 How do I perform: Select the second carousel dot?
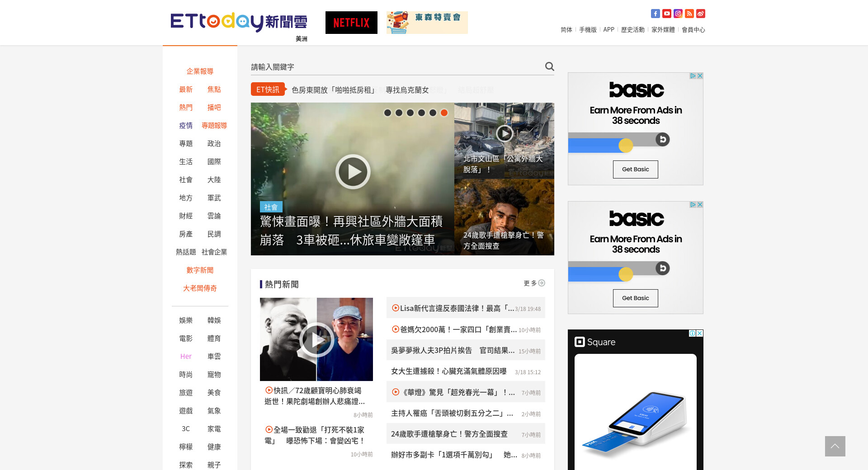click(x=399, y=113)
